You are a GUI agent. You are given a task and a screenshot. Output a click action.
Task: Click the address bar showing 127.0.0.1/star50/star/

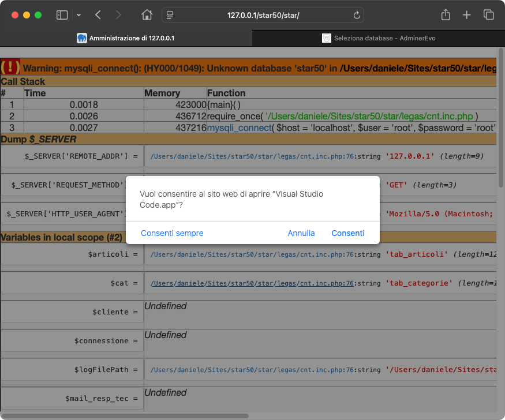tap(263, 15)
